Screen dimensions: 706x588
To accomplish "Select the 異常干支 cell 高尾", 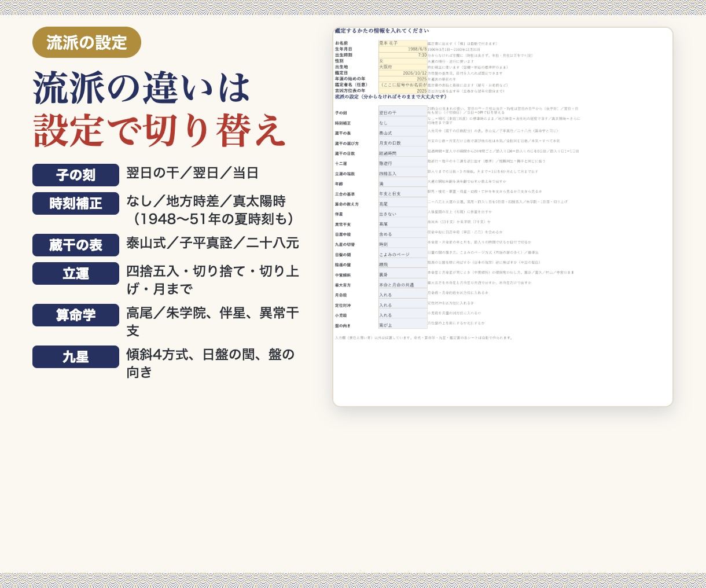I will [x=403, y=223].
